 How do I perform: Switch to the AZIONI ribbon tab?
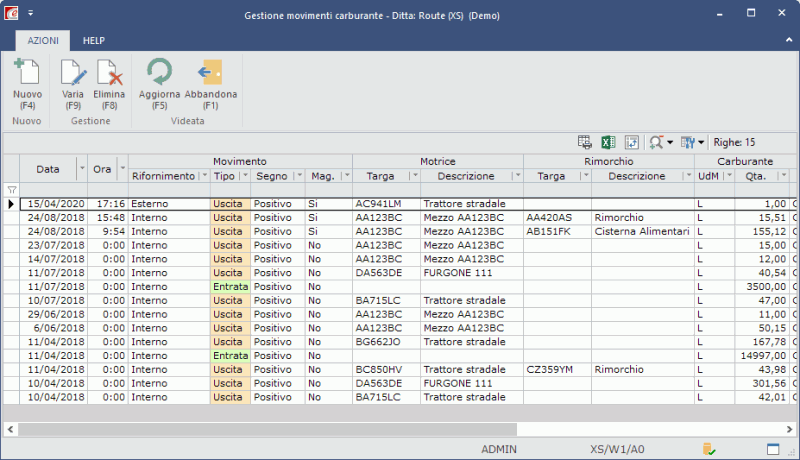pyautogui.click(x=43, y=40)
